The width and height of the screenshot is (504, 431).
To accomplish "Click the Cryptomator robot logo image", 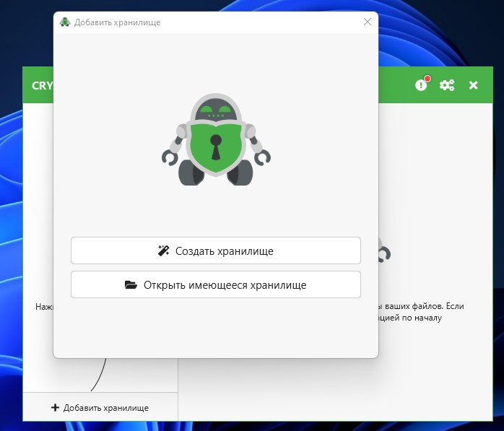I will click(x=216, y=139).
